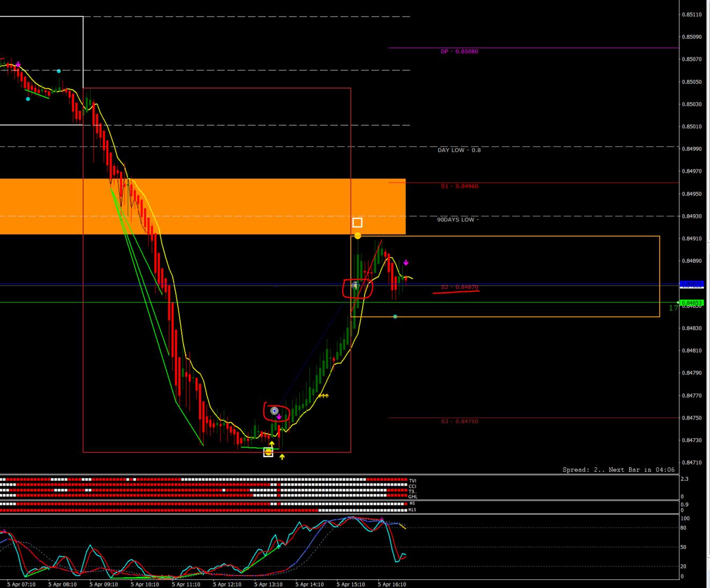
Task: Click the 5 Apr 15:10 time label
Action: tap(351, 584)
